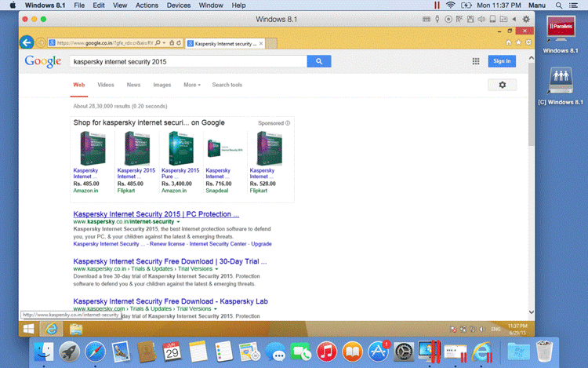Expand the address bar search dropdown arrow

coord(164,43)
